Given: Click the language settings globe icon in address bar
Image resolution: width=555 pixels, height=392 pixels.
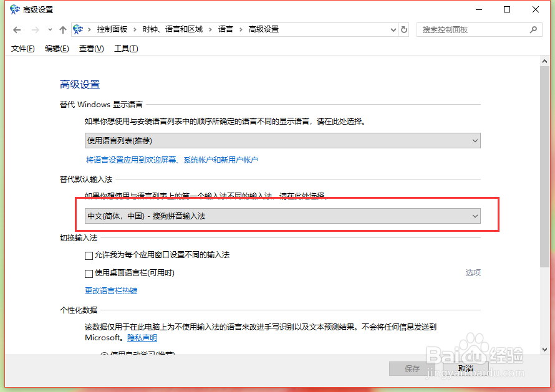Looking at the screenshot, I should coord(77,29).
